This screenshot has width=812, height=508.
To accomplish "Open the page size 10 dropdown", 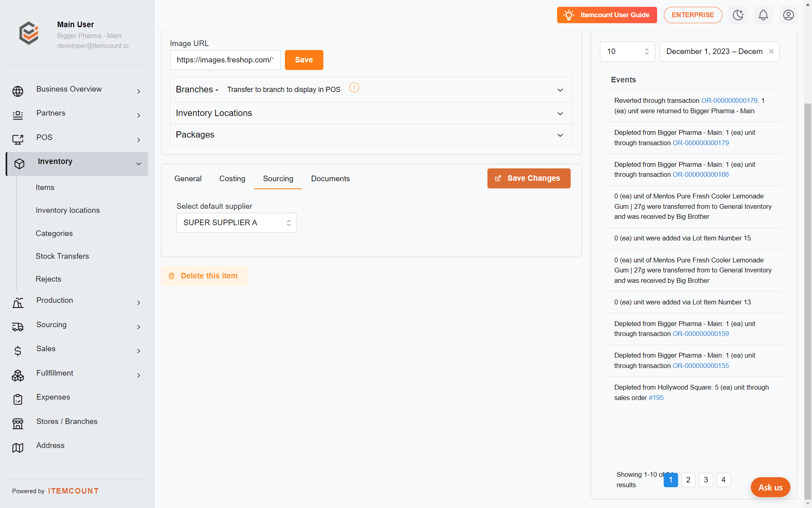I will (627, 52).
